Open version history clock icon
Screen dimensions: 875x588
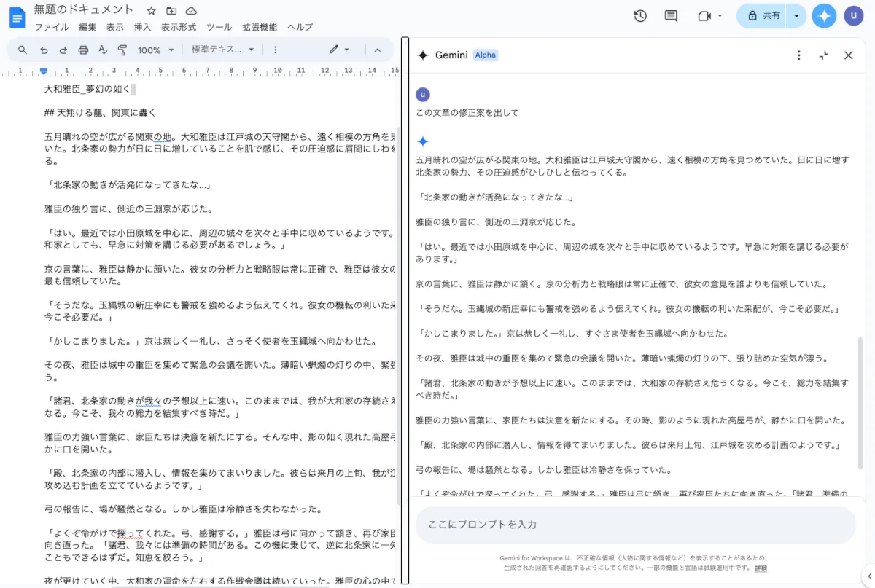point(640,16)
